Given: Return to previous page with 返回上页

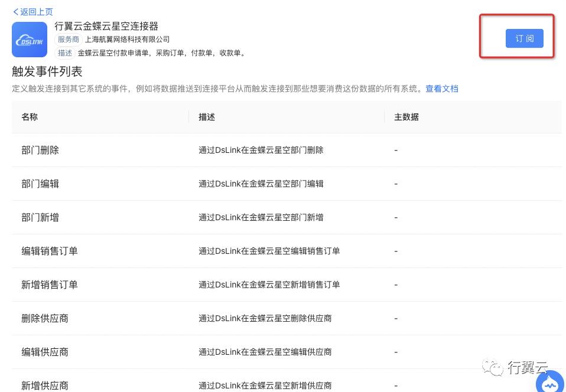Looking at the screenshot, I should pyautogui.click(x=32, y=12).
